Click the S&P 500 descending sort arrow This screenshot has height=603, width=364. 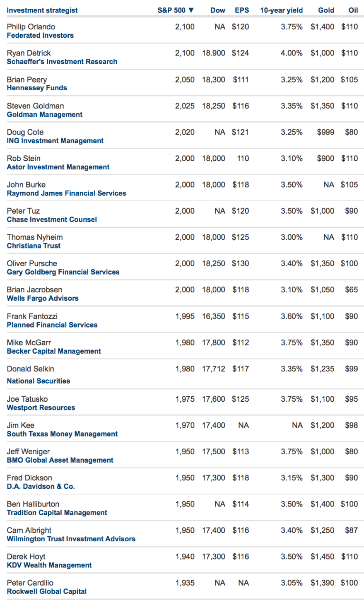191,10
